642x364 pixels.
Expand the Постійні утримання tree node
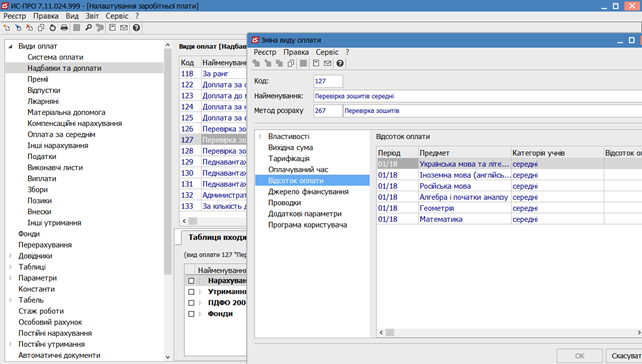click(x=11, y=344)
